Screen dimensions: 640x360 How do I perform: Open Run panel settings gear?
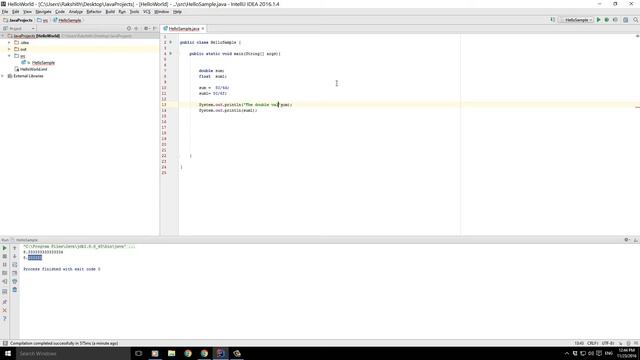(627, 240)
